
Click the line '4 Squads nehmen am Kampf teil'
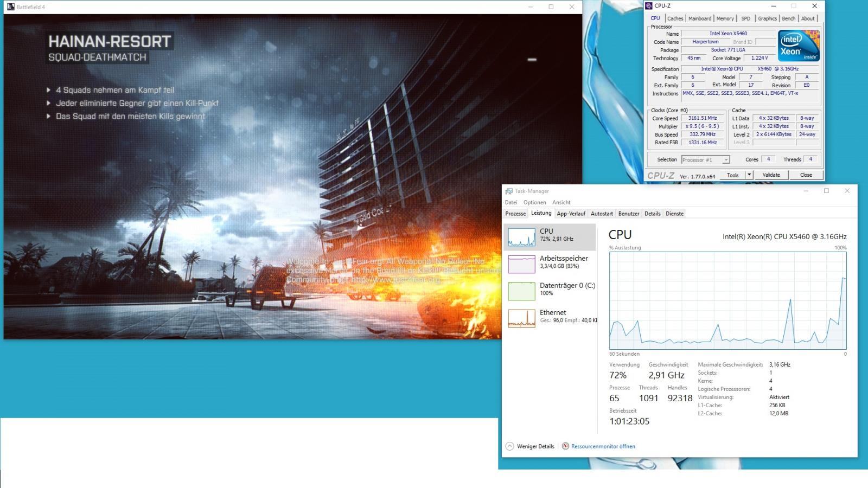(115, 90)
